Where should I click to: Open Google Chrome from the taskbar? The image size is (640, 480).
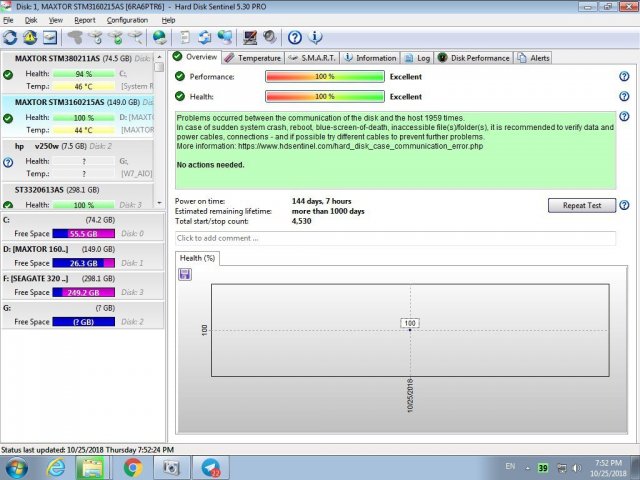tap(133, 467)
